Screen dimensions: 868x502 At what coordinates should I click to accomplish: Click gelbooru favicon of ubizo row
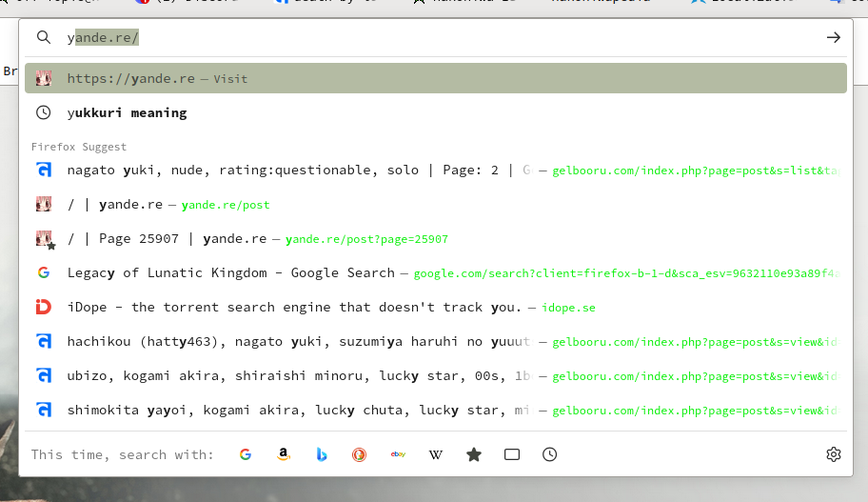point(44,375)
